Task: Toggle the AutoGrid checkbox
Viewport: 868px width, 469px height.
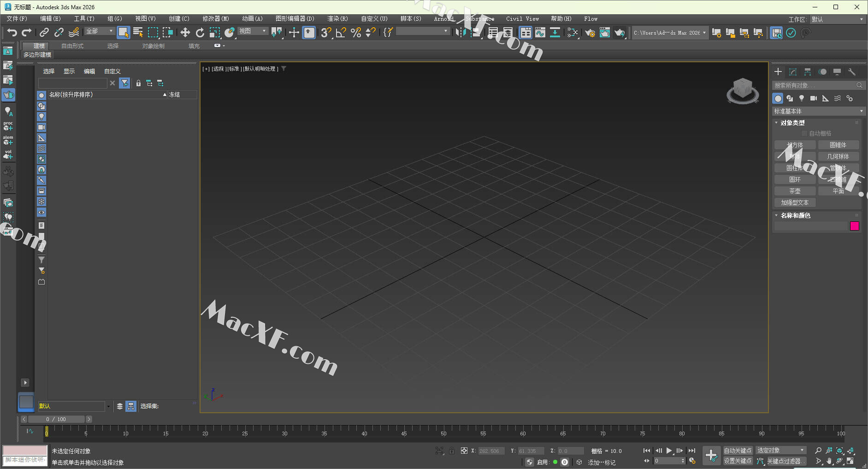Action: click(x=804, y=133)
